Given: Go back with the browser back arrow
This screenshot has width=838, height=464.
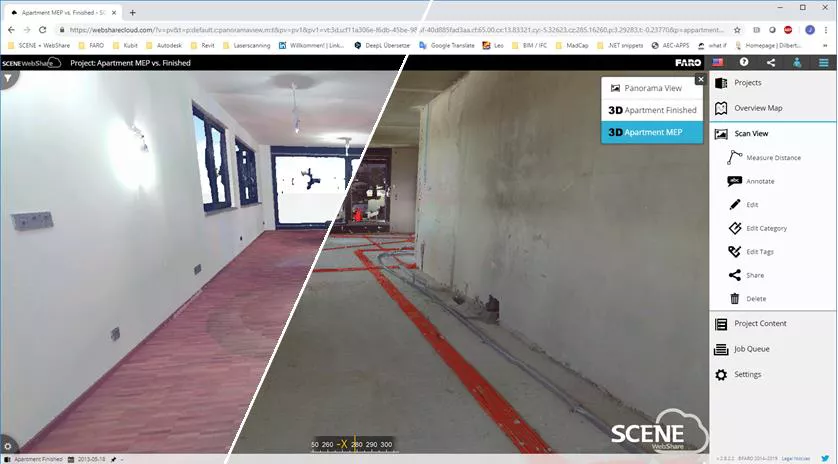Looking at the screenshot, I should point(11,30).
